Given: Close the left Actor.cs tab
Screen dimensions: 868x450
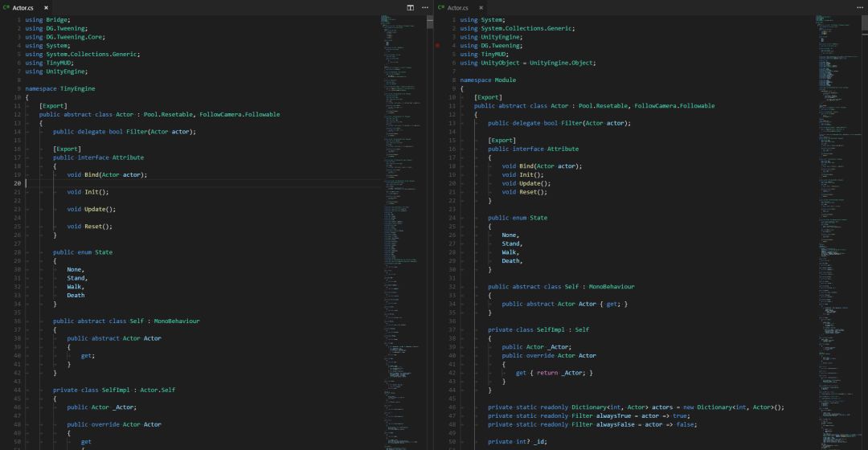Looking at the screenshot, I should tap(47, 7).
